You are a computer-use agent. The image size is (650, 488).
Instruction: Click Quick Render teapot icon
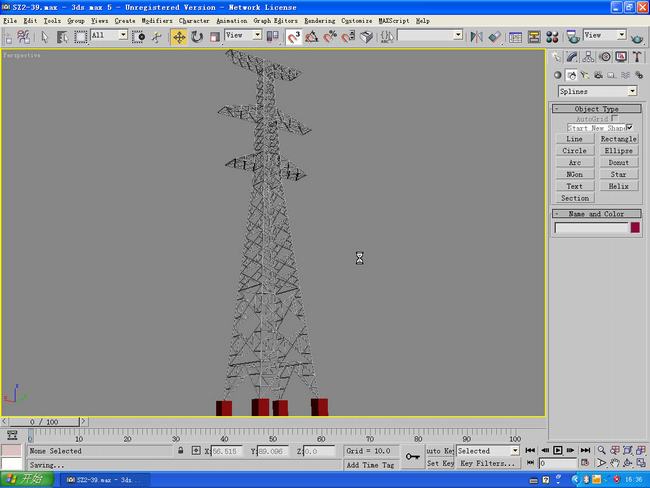click(638, 38)
